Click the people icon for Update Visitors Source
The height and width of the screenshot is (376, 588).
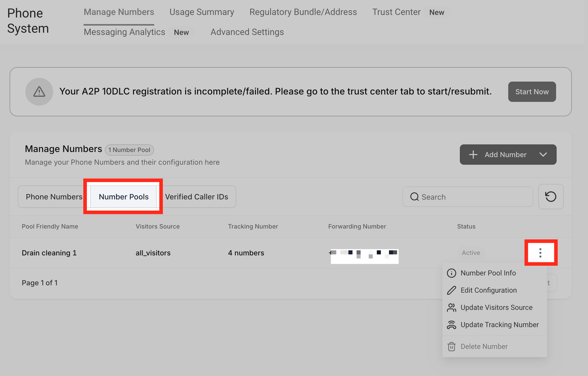coord(452,308)
